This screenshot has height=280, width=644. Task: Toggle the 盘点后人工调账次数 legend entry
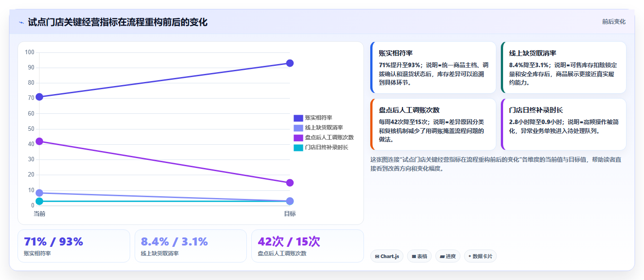(324, 138)
